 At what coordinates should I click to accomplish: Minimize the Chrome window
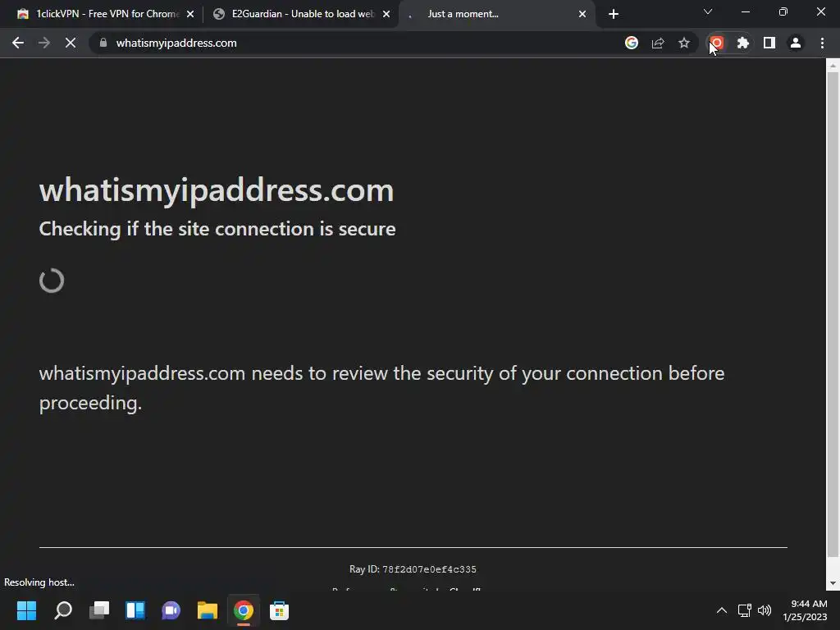click(746, 11)
